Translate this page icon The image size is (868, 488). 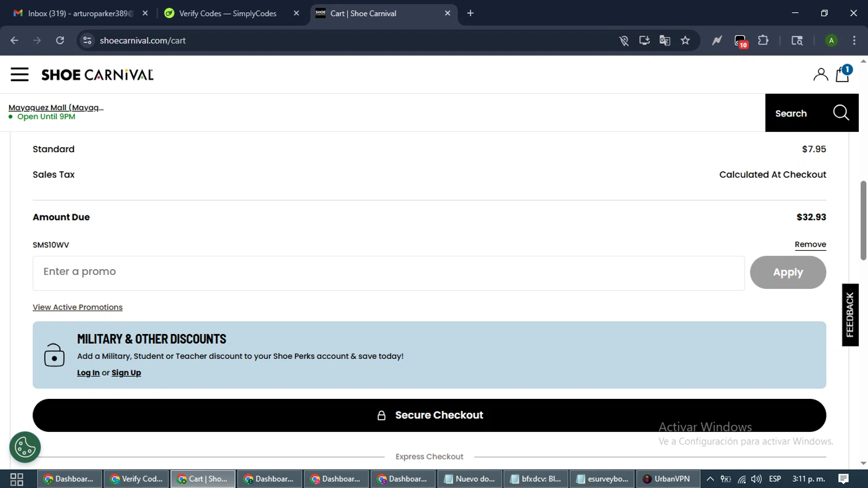coord(665,41)
